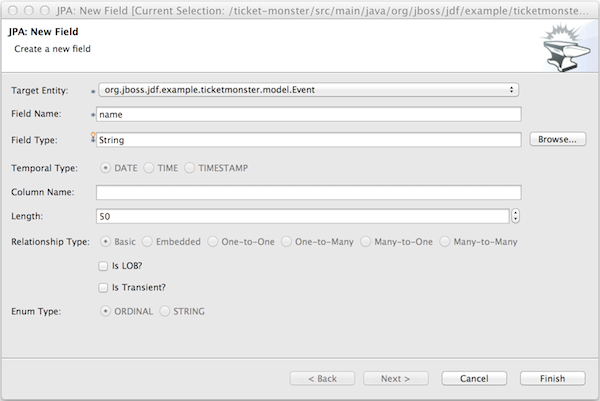The image size is (600, 401).
Task: Click the 'Create a new field' text
Action: pyautogui.click(x=52, y=49)
